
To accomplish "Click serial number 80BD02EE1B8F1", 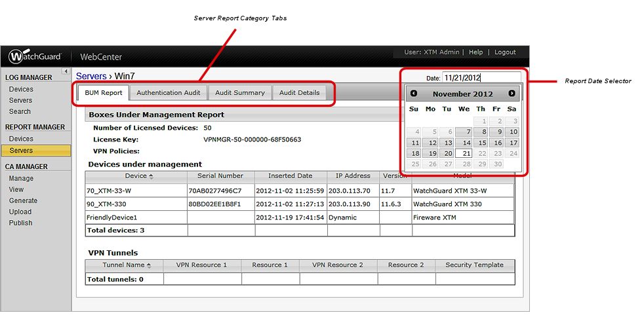I will pyautogui.click(x=215, y=204).
